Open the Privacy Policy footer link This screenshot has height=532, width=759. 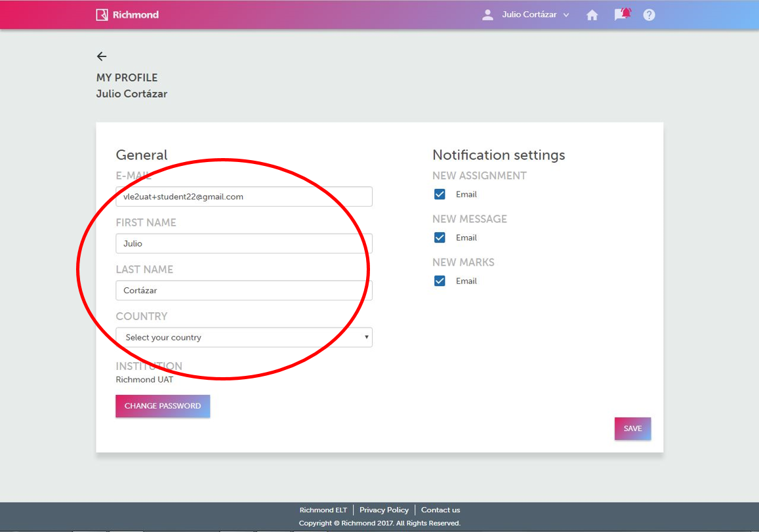pos(384,510)
